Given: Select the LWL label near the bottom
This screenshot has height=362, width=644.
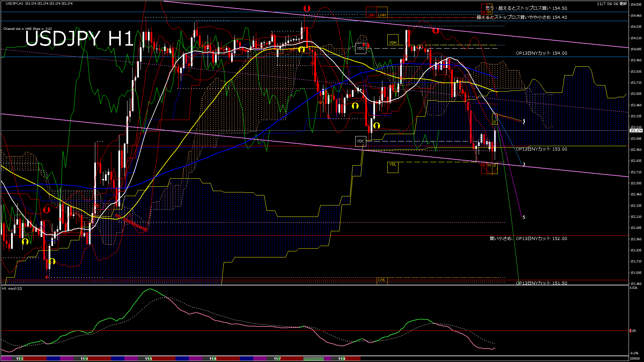Looking at the screenshot, I should coord(381,280).
